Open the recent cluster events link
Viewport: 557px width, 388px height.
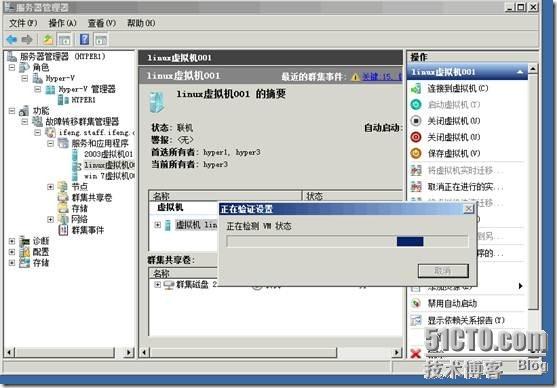pyautogui.click(x=382, y=77)
